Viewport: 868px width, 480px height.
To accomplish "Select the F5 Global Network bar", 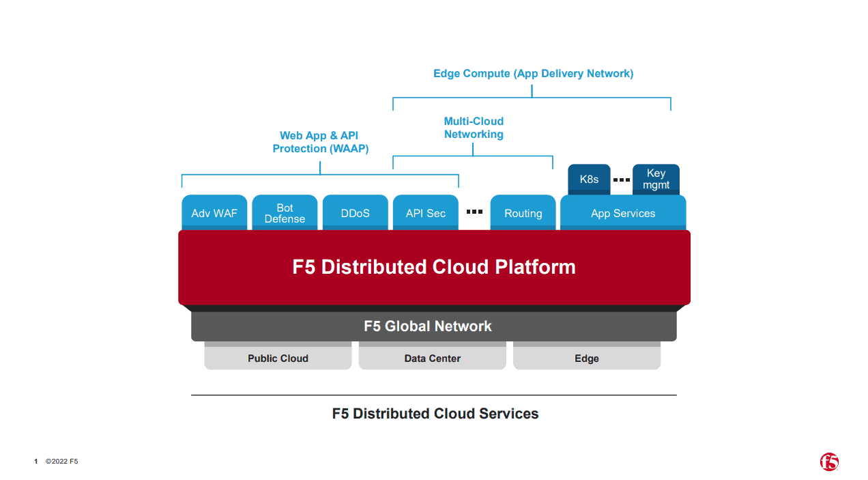I will click(x=428, y=326).
